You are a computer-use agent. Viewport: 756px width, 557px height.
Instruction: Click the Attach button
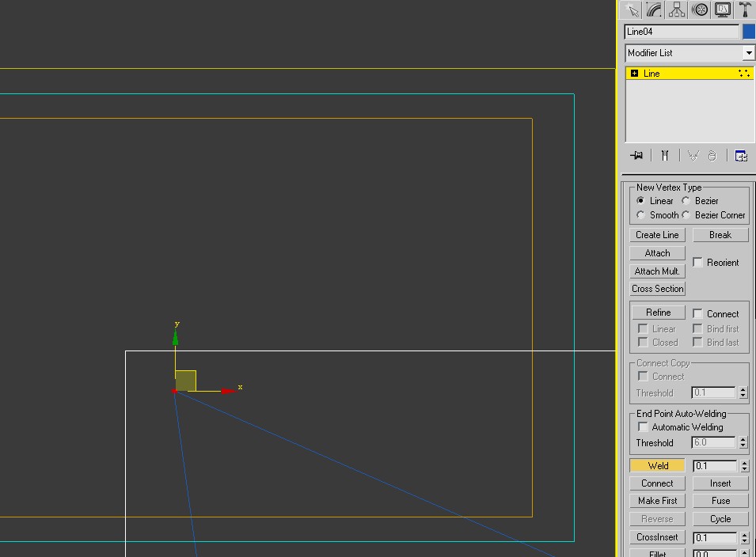click(x=657, y=253)
